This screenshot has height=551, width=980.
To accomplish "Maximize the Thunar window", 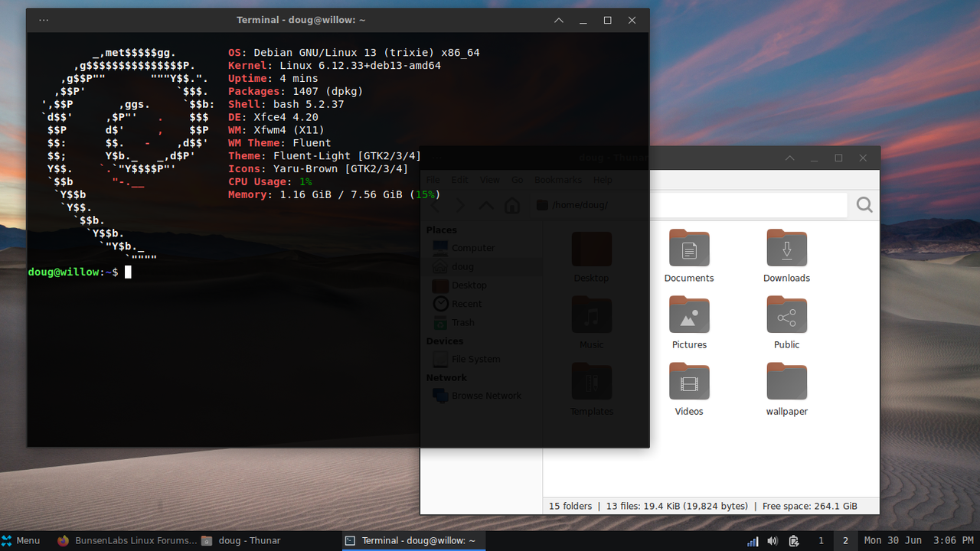I will [x=838, y=158].
